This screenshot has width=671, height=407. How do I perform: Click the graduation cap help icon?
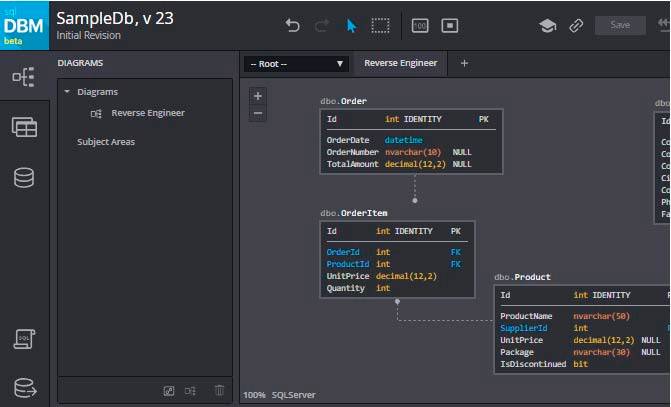(x=547, y=26)
